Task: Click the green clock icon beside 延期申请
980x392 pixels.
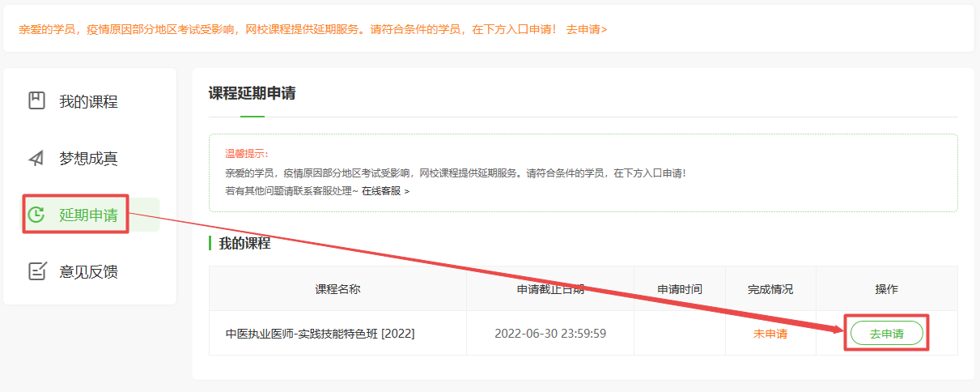Action: coord(36,215)
